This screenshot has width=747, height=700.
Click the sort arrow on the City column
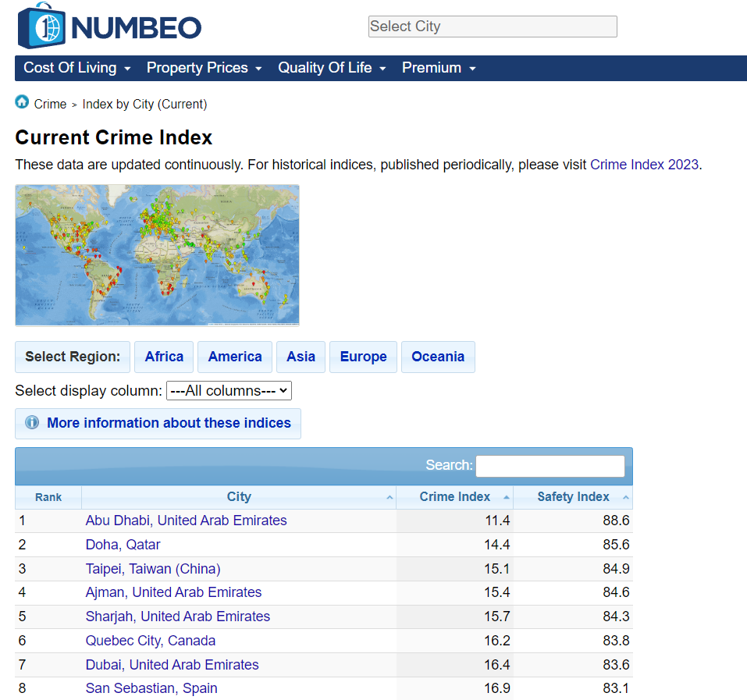coord(390,497)
